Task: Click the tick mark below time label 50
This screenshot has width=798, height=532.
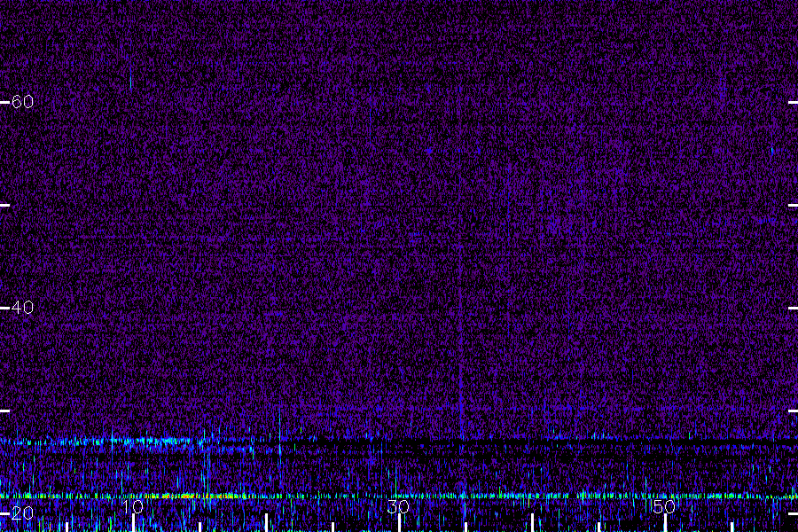Action: click(665, 523)
